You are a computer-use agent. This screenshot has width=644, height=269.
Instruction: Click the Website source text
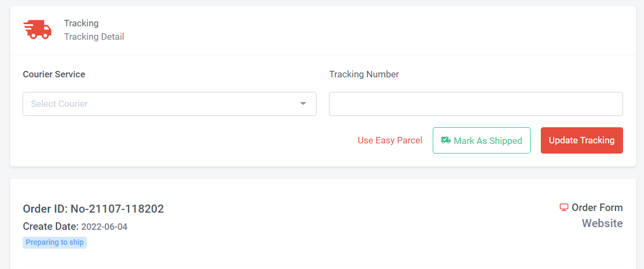[602, 223]
